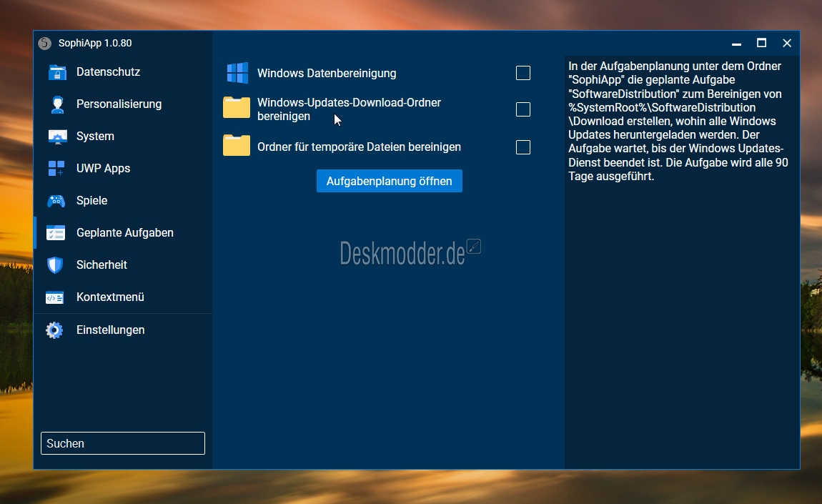Switch to Personalisierung section
Image resolution: width=822 pixels, height=504 pixels.
click(x=123, y=104)
